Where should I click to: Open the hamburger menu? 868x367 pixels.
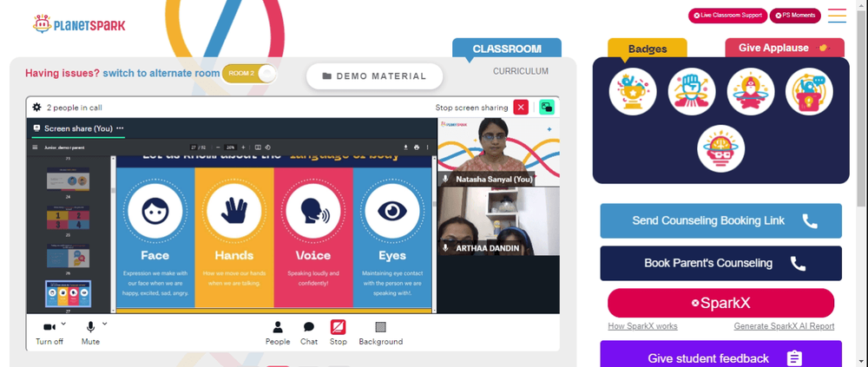click(837, 16)
